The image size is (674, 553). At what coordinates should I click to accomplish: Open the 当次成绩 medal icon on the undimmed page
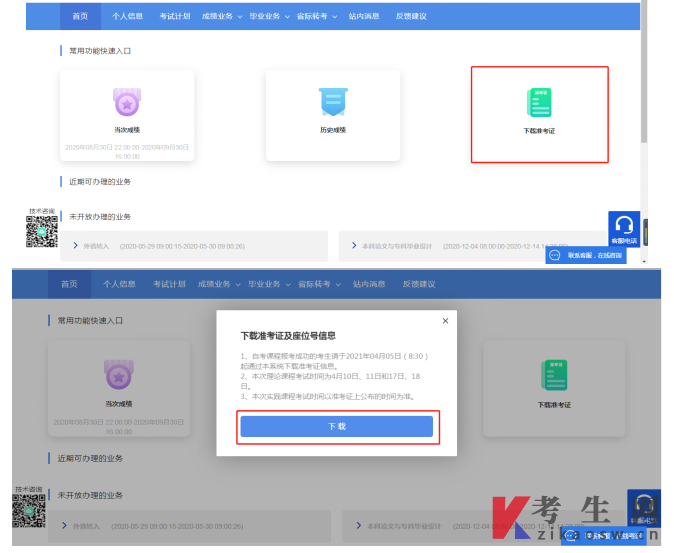[127, 102]
